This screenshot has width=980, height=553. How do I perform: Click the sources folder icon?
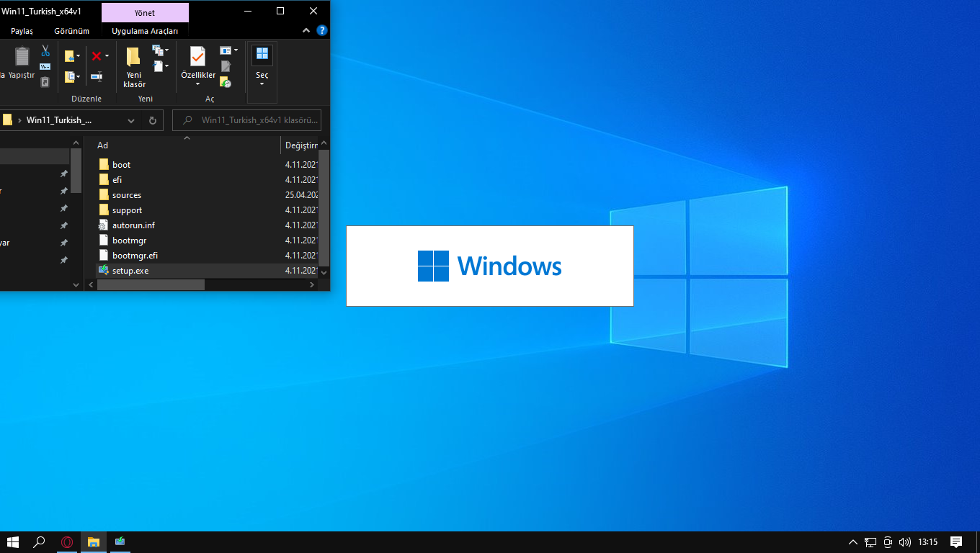click(104, 194)
